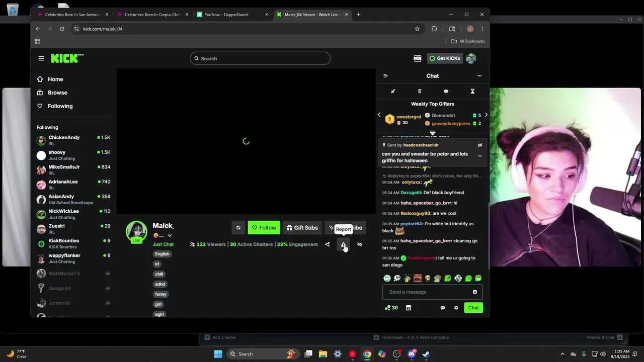Screen dimensions: 644x362
Task: Switch to Celebrities Born In Corpus Christi tab
Action: pyautogui.click(x=152, y=15)
